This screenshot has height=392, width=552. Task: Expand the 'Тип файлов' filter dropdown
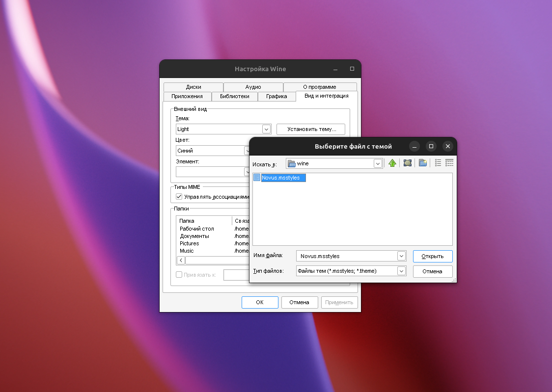point(401,271)
